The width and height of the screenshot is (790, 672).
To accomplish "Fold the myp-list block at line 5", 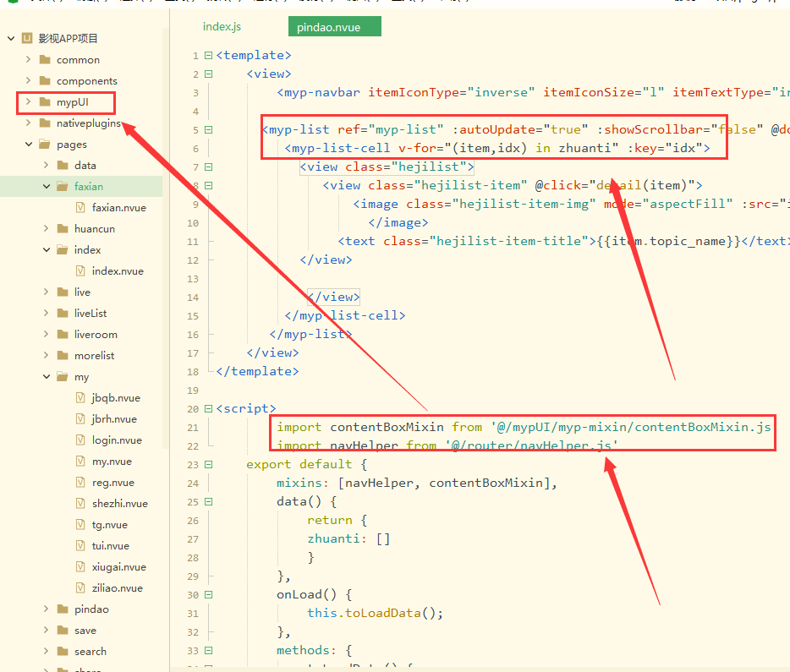I will point(209,130).
